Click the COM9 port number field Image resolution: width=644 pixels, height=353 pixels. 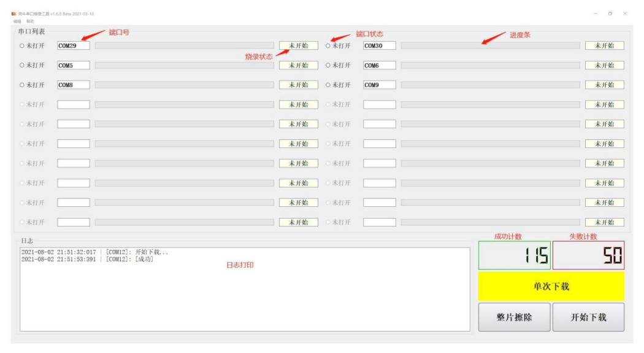380,85
